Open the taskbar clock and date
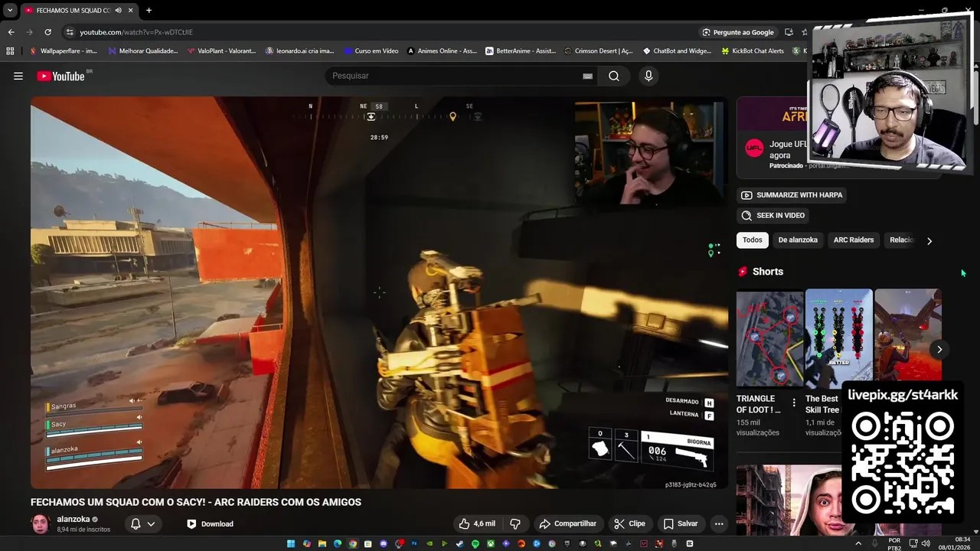Viewport: 980px width, 551px height. 955,543
